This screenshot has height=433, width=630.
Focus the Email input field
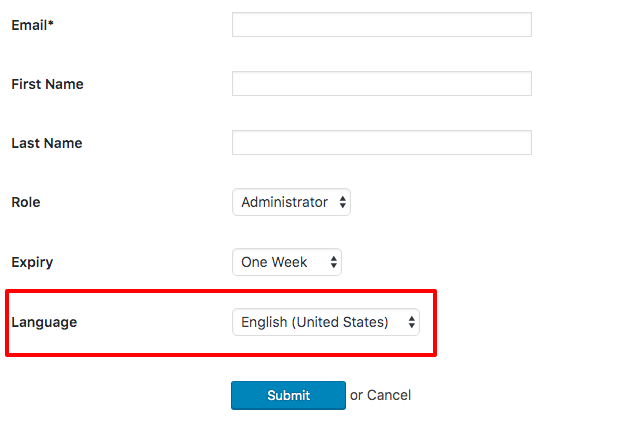click(x=381, y=25)
